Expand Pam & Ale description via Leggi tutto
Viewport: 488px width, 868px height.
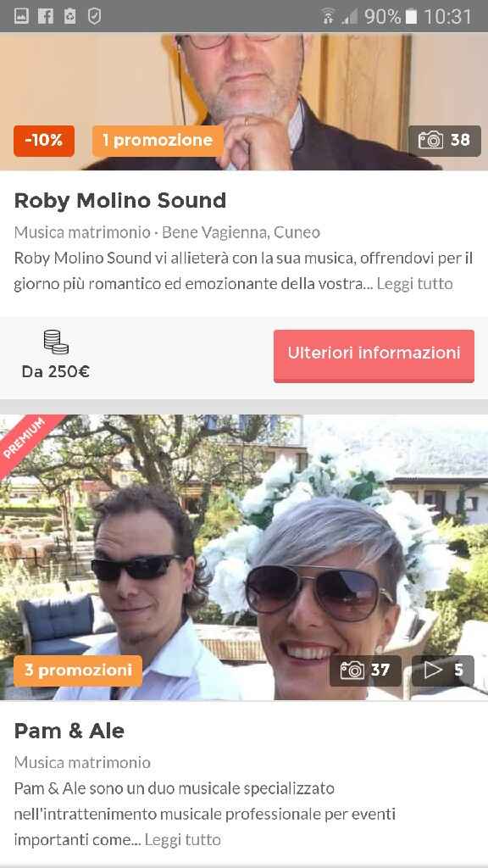(x=183, y=840)
